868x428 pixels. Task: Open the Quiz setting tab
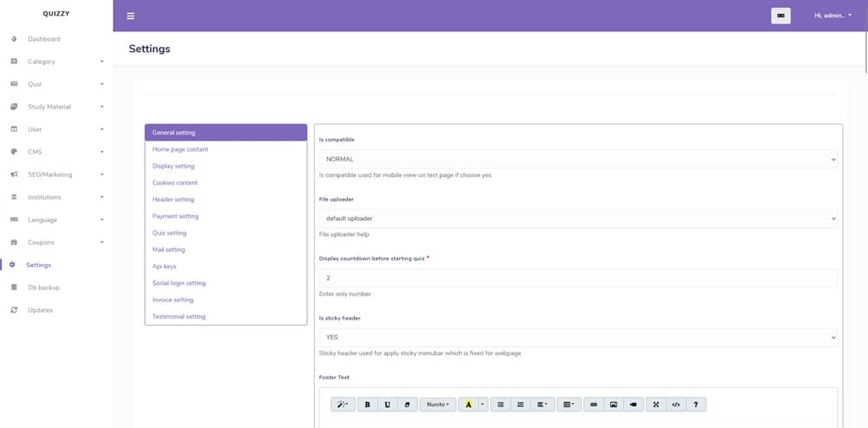click(226, 234)
